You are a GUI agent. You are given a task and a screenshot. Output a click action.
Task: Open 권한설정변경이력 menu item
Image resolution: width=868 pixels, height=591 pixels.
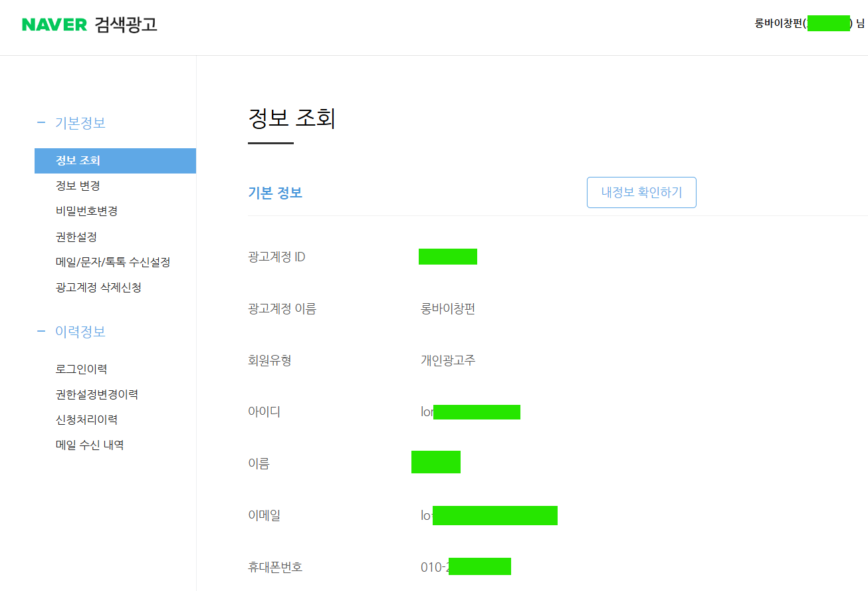(x=97, y=395)
